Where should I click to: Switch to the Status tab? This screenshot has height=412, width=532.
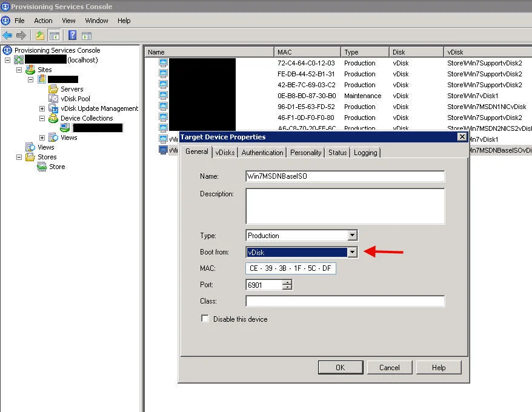pyautogui.click(x=337, y=153)
